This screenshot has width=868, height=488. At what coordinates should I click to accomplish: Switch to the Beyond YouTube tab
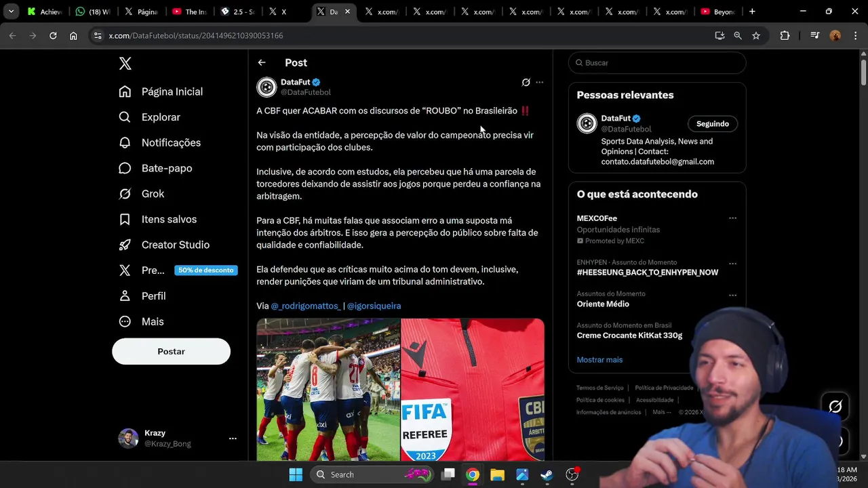tap(718, 12)
